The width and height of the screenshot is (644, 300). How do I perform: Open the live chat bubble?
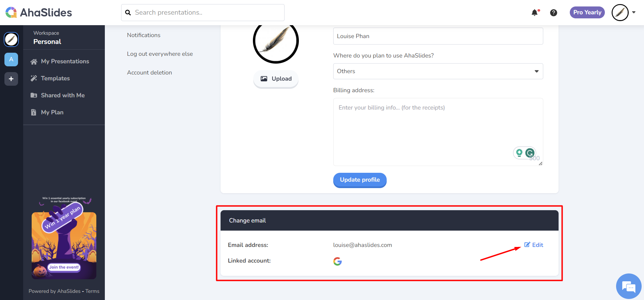tap(629, 286)
